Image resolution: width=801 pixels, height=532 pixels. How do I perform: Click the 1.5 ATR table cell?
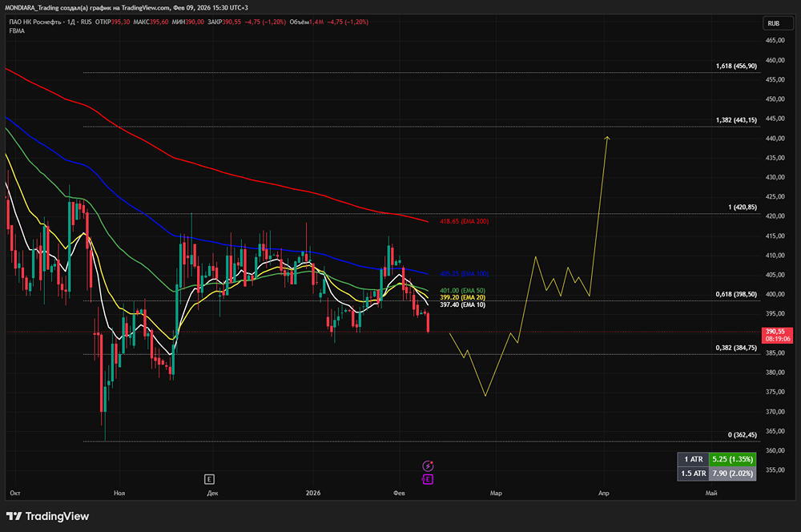tap(693, 474)
